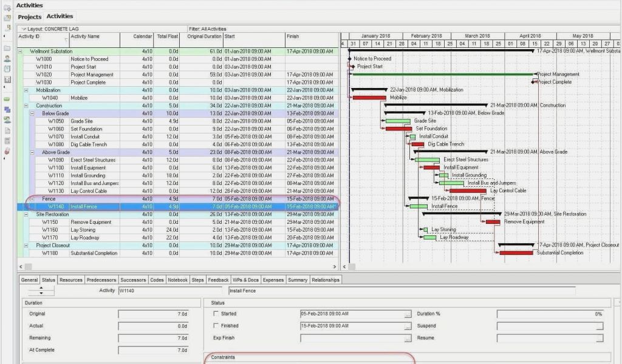Open the Layout: CONCRETE LAG dropdown
The width and height of the screenshot is (622, 364).
tap(23, 29)
